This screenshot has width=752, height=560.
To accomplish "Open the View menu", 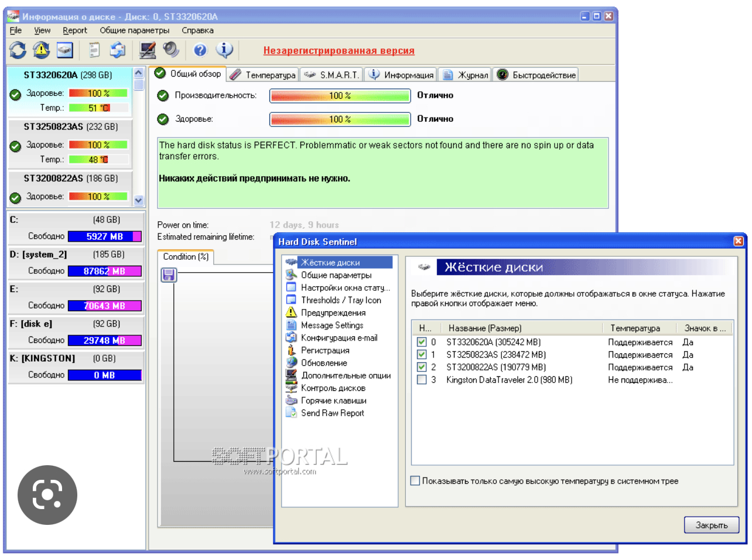I will [42, 30].
